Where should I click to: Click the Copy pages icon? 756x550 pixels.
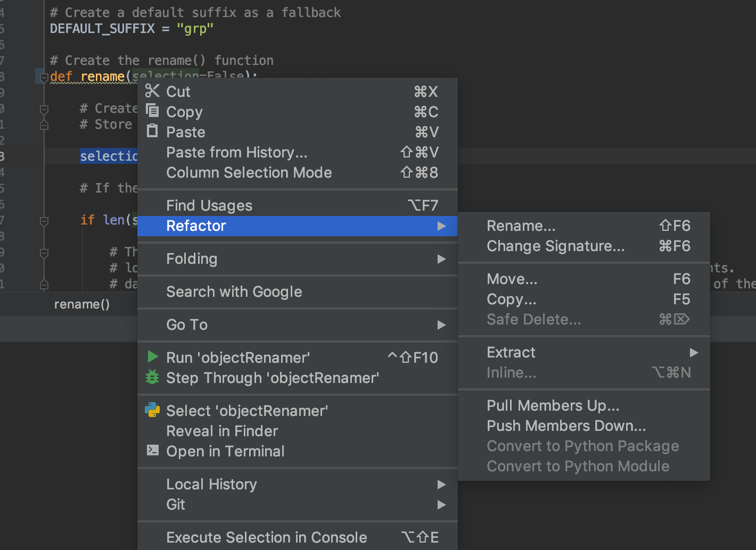[x=152, y=111]
